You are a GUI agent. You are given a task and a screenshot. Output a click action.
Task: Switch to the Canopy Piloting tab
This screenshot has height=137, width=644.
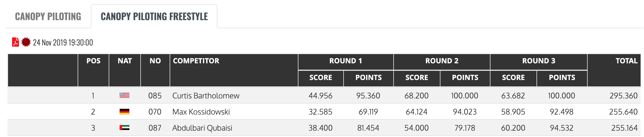48,17
